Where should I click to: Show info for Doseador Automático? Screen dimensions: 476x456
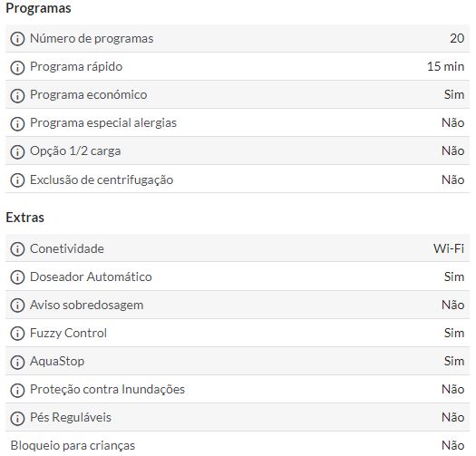17,277
